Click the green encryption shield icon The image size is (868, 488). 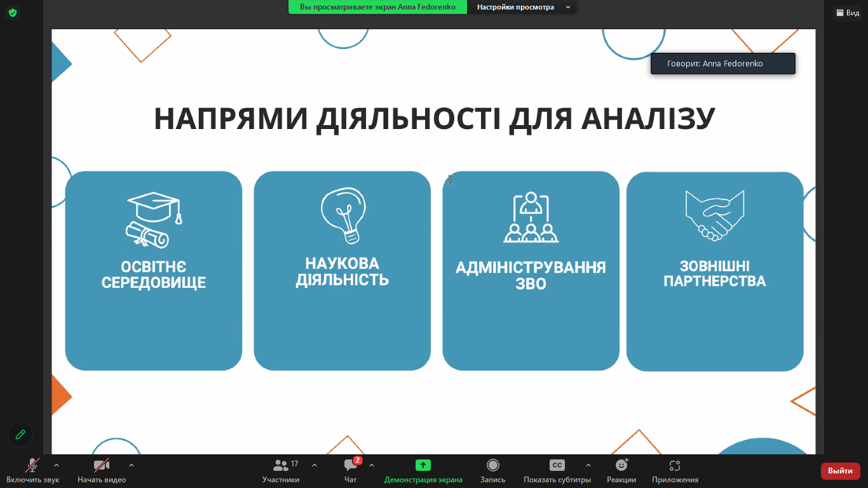coord(13,13)
